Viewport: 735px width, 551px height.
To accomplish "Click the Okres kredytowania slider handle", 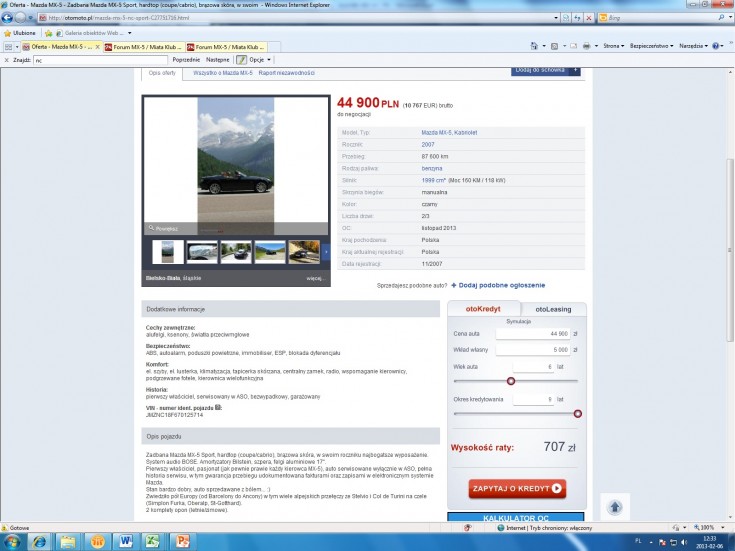I will pos(578,414).
